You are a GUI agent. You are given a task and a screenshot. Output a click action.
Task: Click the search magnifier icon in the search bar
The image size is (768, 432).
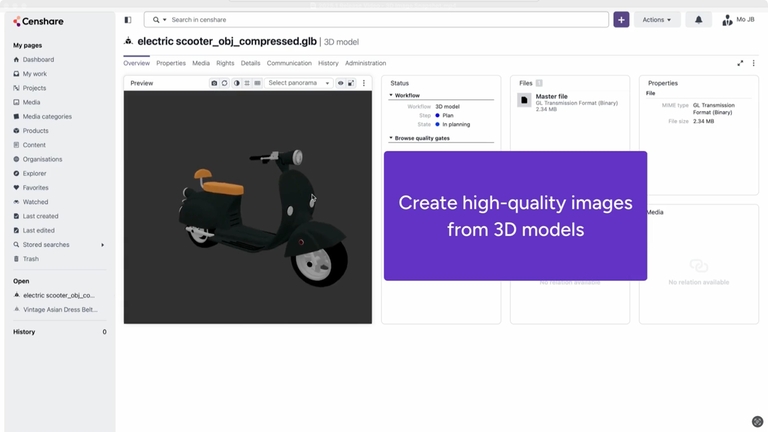click(156, 20)
